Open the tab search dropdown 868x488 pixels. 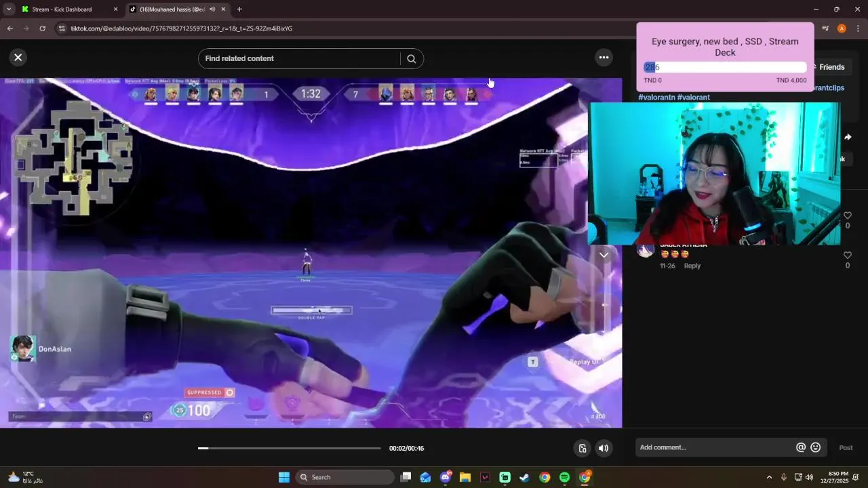click(9, 9)
